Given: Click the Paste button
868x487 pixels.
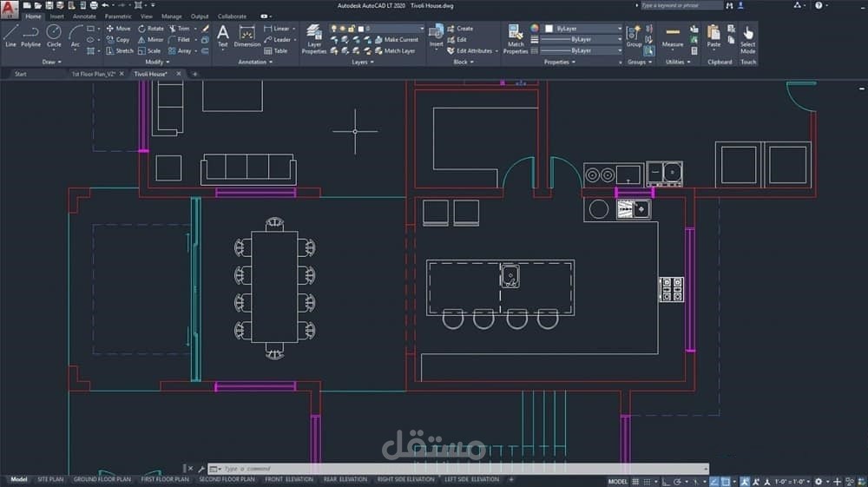Looking at the screenshot, I should (x=713, y=36).
